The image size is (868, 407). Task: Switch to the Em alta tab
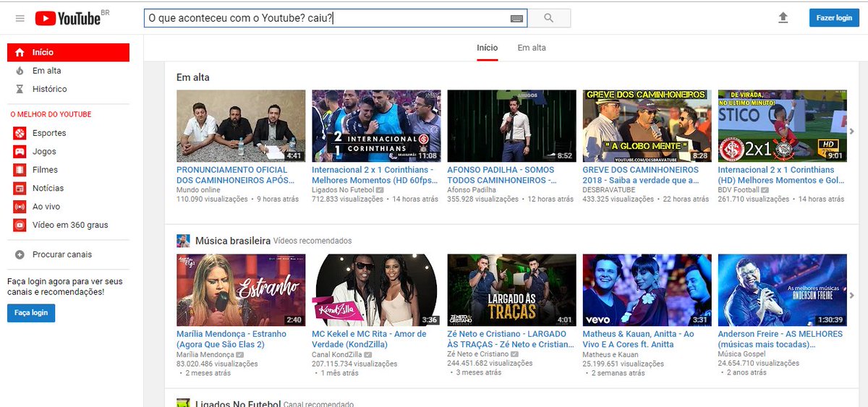coord(532,48)
